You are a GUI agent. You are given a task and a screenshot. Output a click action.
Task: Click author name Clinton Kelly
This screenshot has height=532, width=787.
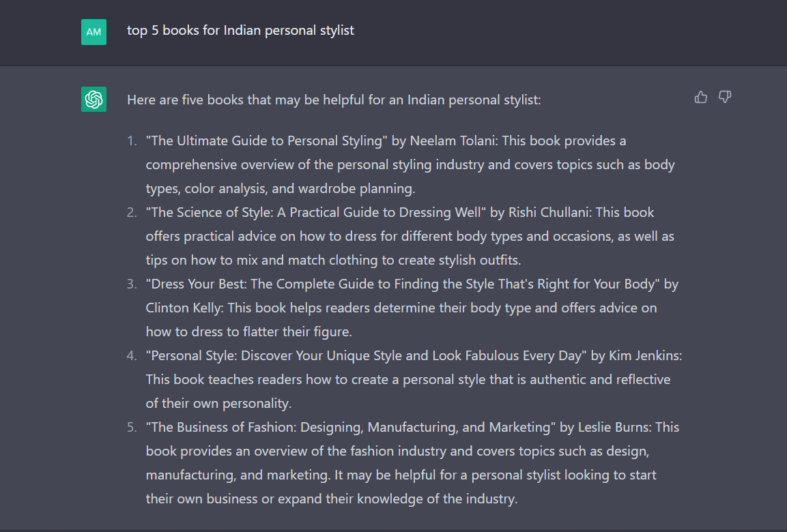(183, 308)
